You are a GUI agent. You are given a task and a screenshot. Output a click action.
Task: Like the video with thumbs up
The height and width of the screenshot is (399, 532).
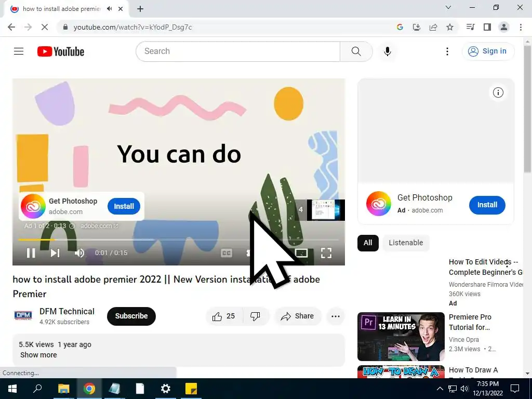(x=224, y=316)
